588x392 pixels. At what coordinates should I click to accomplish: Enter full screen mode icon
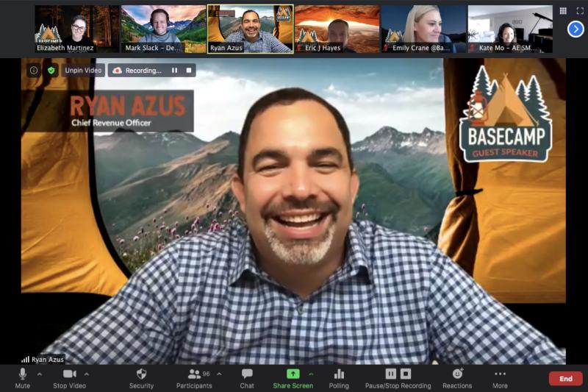580,11
